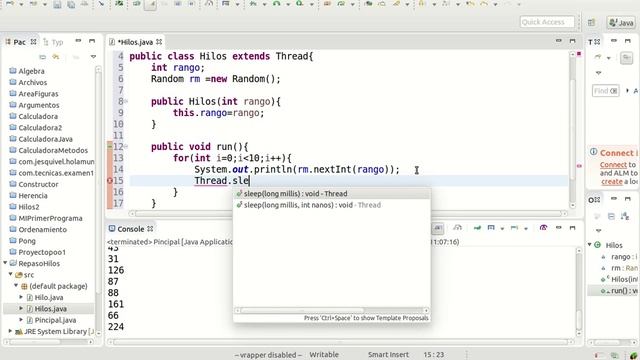This screenshot has width=640, height=360.
Task: Expand the Hilos.java tree node
Action: click(21, 309)
